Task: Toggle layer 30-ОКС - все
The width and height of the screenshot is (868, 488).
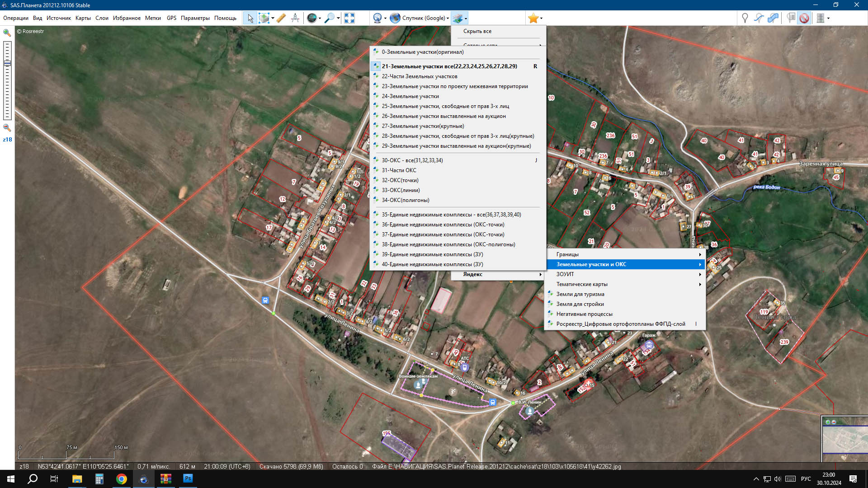Action: pos(412,160)
